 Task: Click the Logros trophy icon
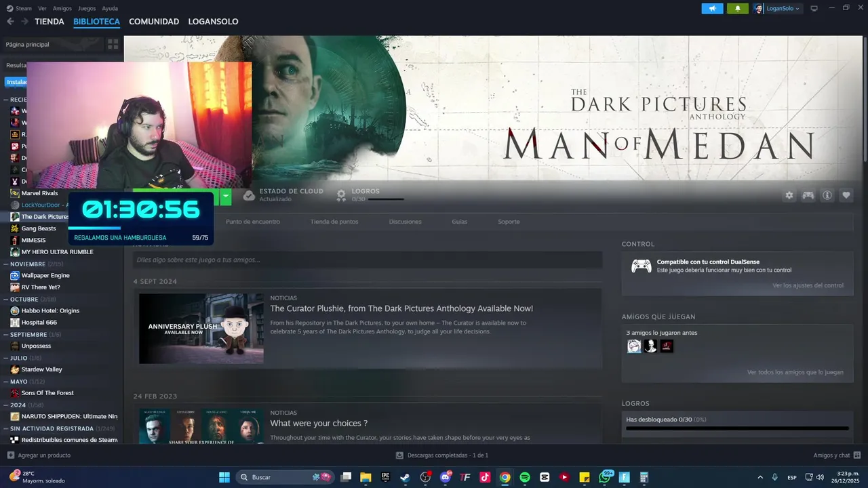point(341,195)
